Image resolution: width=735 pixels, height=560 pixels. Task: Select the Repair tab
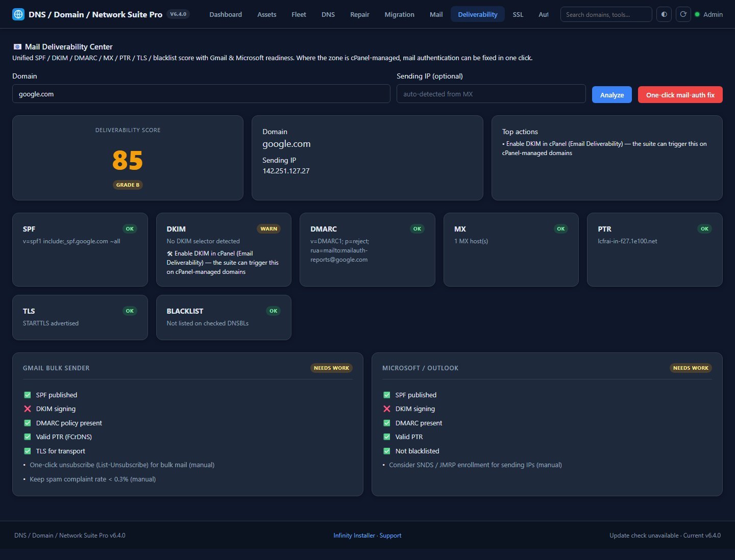click(x=360, y=14)
